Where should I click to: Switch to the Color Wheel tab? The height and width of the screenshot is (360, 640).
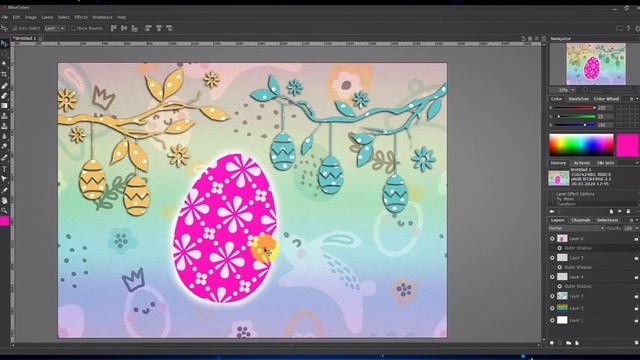click(606, 99)
